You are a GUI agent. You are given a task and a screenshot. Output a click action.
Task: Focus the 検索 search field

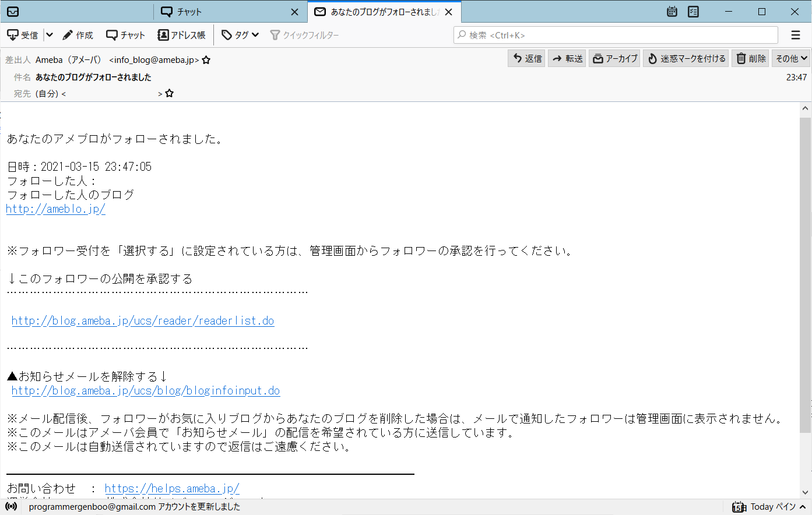pos(616,35)
